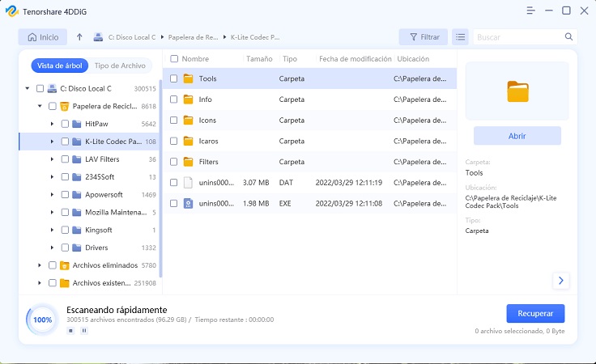Stop the scan with the stop icon
This screenshot has width=596, height=364.
[x=70, y=330]
